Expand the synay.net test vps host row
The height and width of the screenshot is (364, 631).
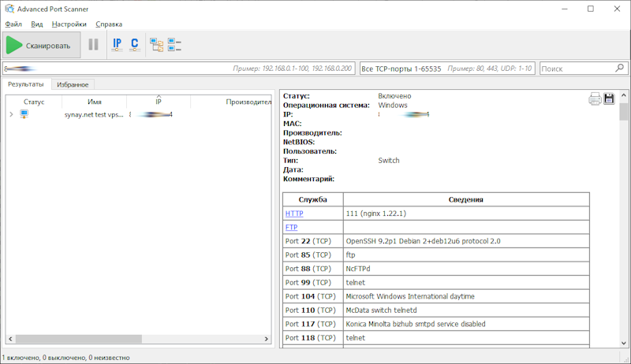(11, 114)
